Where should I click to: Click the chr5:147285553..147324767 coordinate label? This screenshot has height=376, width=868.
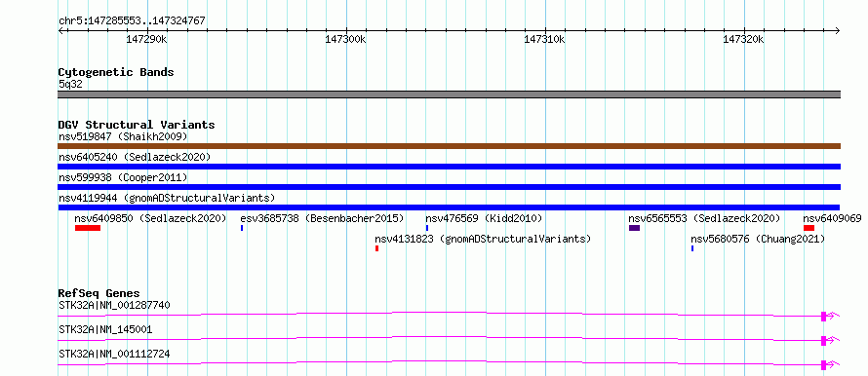click(132, 20)
